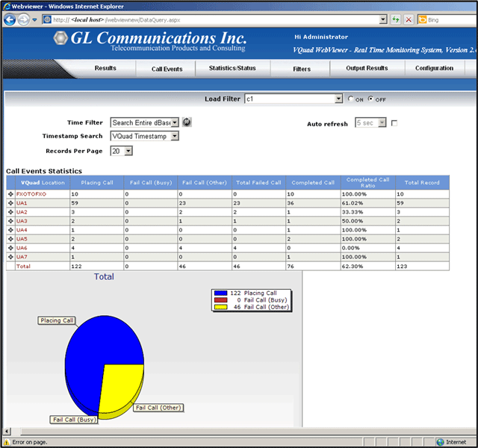478x448 pixels.
Task: Click the FXOTOFXO location link
Action: pyautogui.click(x=31, y=194)
